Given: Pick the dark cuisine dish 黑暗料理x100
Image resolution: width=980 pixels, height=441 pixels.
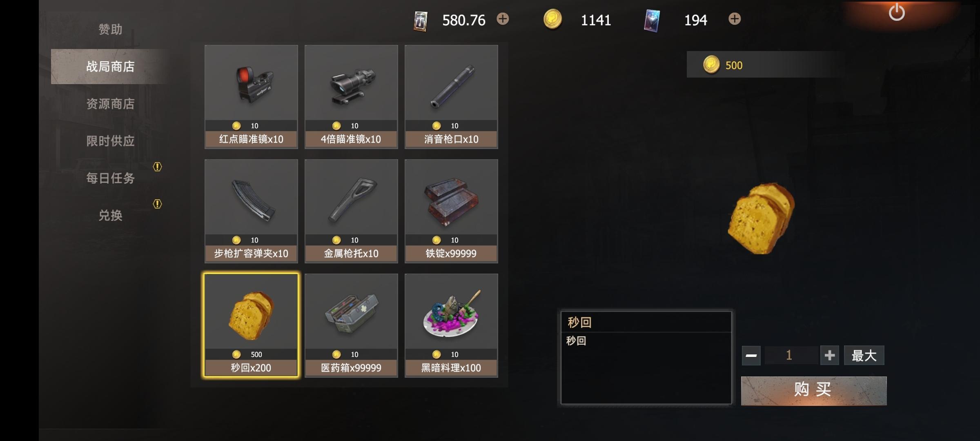Looking at the screenshot, I should (451, 325).
